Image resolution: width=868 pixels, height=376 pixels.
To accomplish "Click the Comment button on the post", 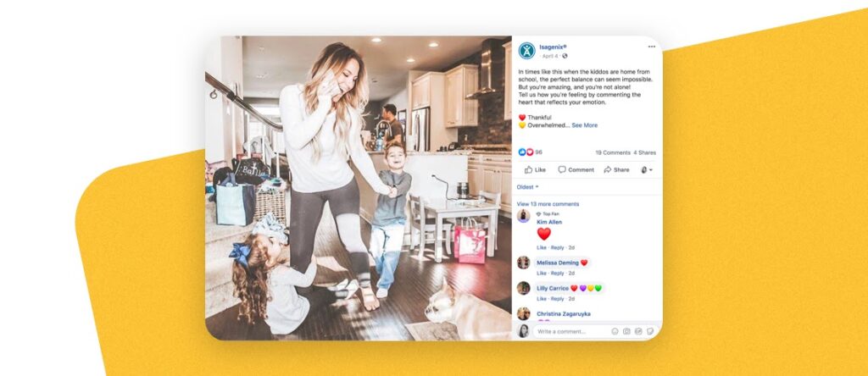I will [576, 169].
